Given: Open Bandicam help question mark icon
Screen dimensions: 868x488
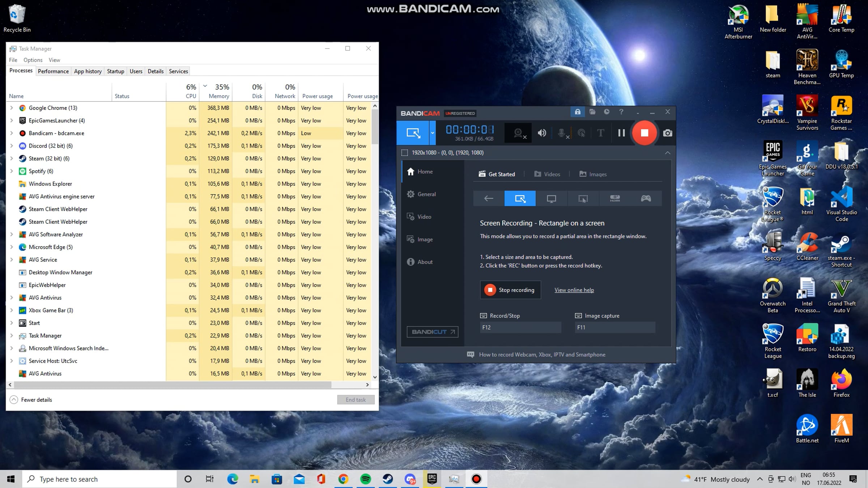Looking at the screenshot, I should tap(621, 112).
